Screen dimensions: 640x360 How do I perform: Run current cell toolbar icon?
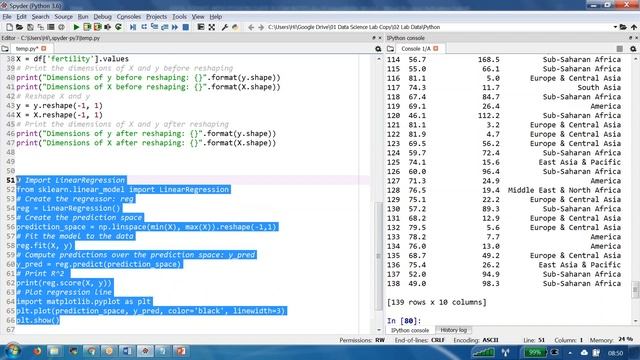[x=87, y=27]
